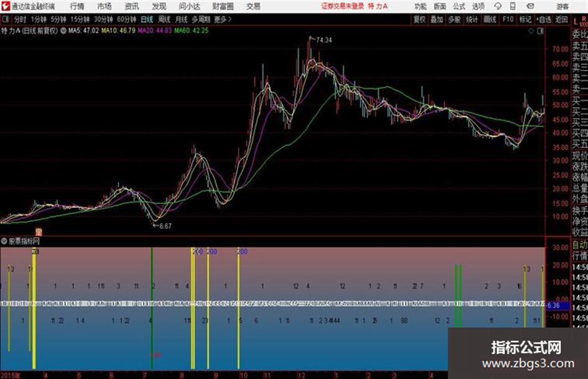The width and height of the screenshot is (588, 379).
Task: Click the 画线 drawing toolbar button
Action: (490, 19)
